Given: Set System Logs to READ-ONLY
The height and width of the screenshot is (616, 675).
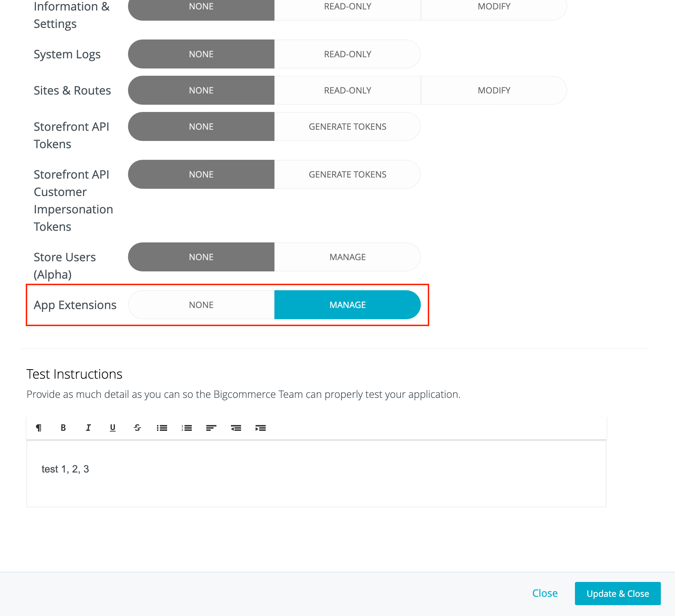Looking at the screenshot, I should pyautogui.click(x=347, y=54).
